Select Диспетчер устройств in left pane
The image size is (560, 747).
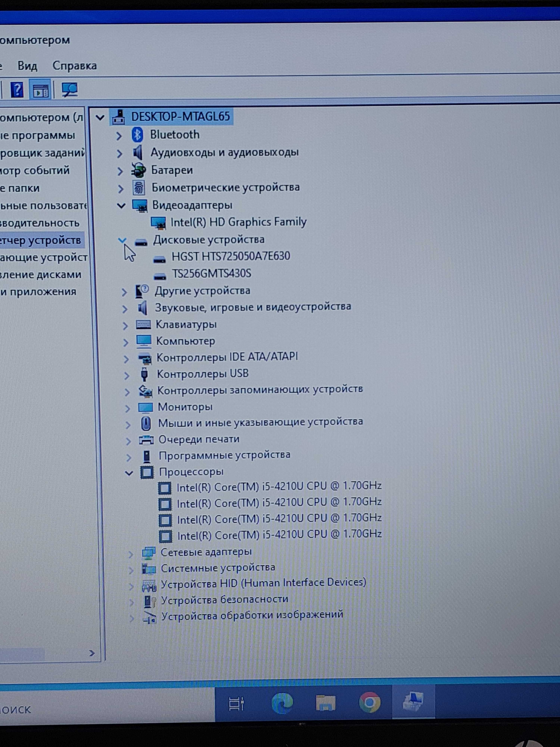[41, 240]
